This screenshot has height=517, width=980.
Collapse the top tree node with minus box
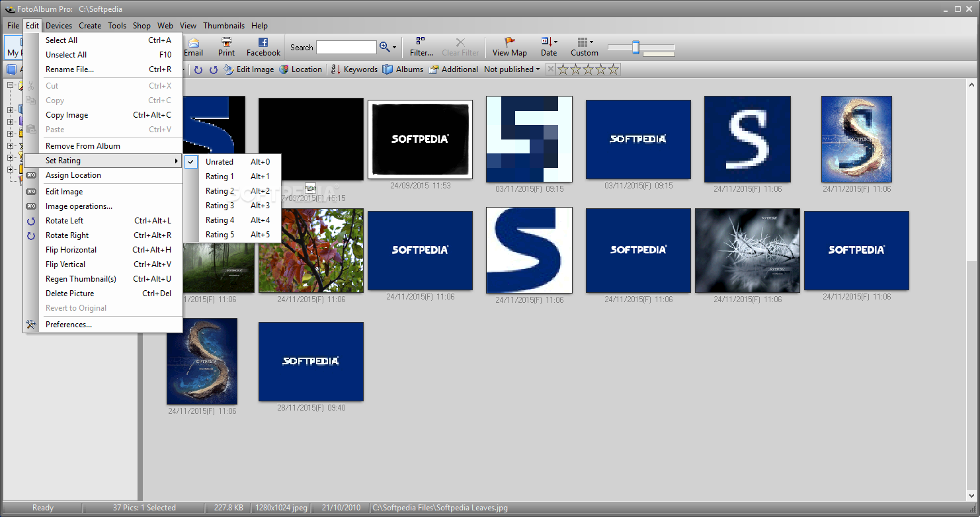(11, 85)
